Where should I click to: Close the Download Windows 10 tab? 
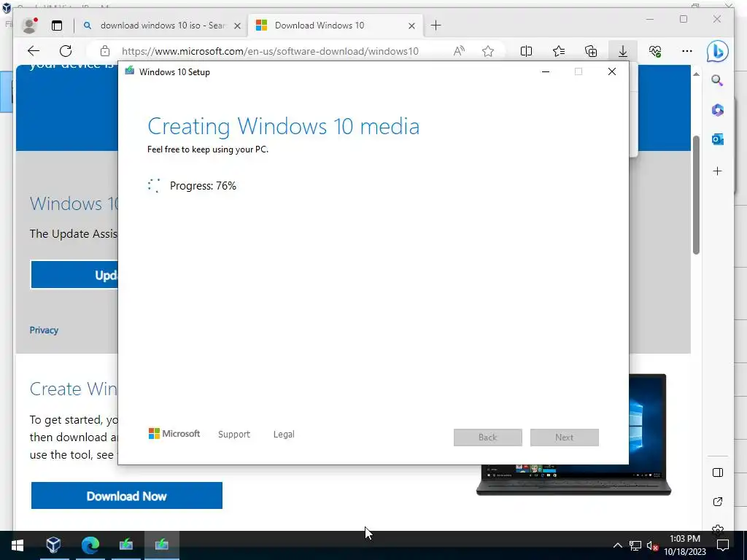[411, 26]
